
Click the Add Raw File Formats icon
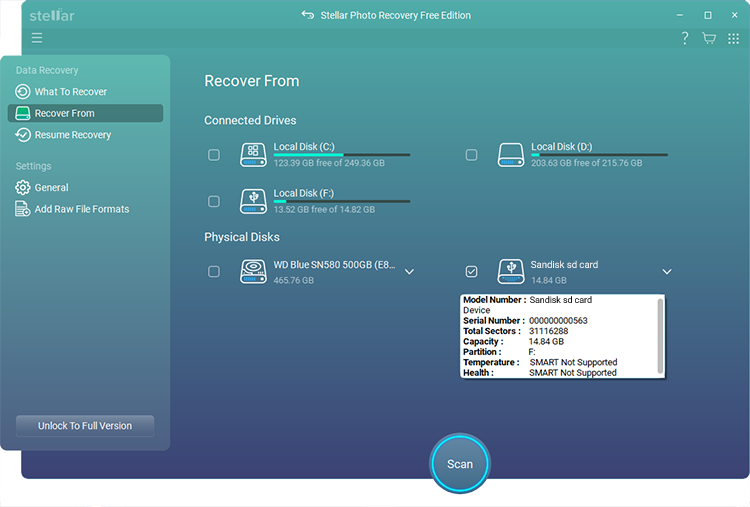(x=22, y=209)
